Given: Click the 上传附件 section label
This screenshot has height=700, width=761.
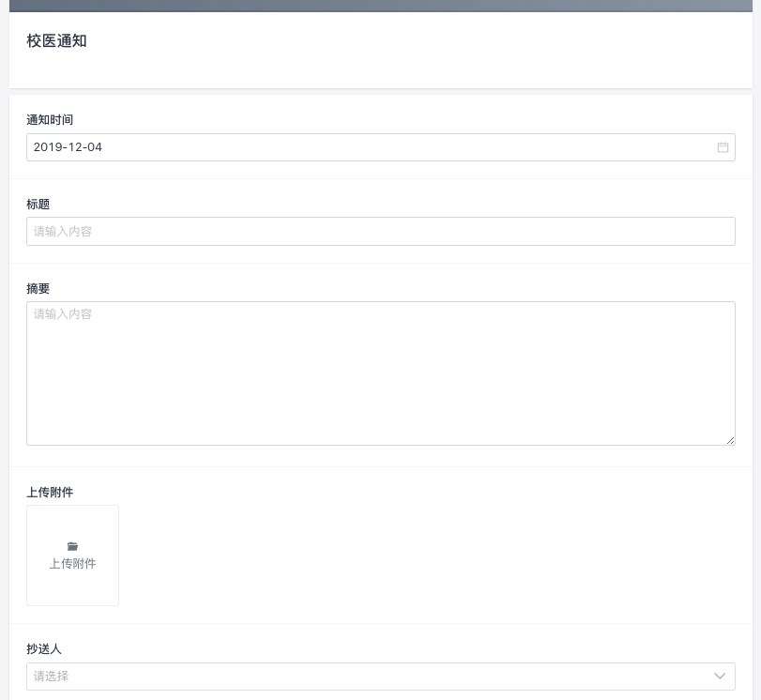Looking at the screenshot, I should pos(50,493).
